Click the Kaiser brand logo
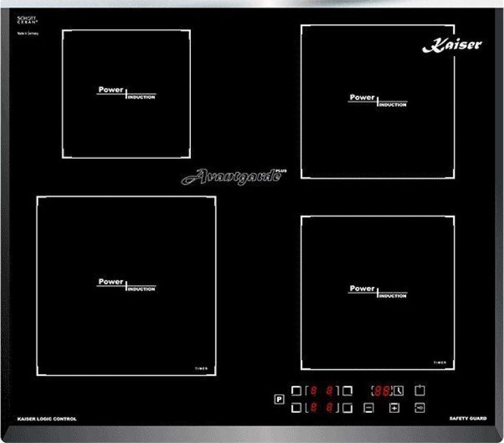504x443 pixels. (x=452, y=45)
